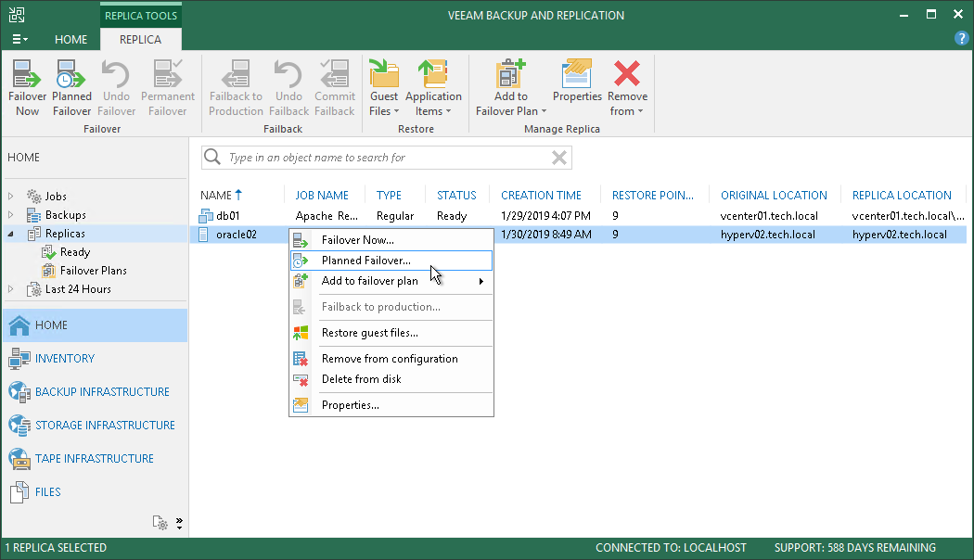Image resolution: width=974 pixels, height=560 pixels.
Task: Open the STORAGE INFRASTRUCTURE view
Action: click(x=95, y=426)
